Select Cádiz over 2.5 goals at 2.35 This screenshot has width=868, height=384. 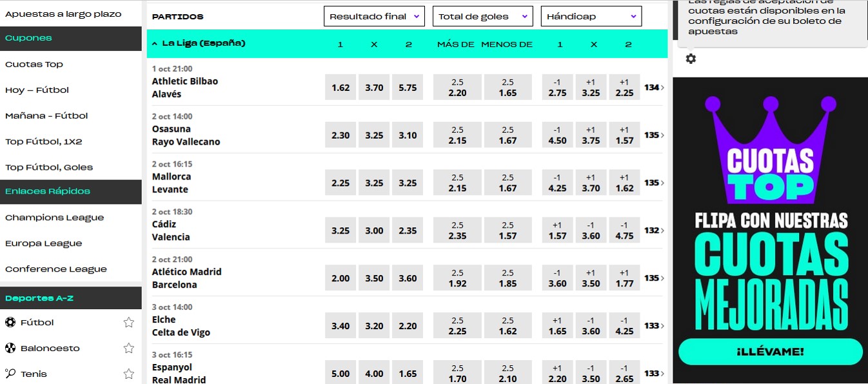[457, 230]
